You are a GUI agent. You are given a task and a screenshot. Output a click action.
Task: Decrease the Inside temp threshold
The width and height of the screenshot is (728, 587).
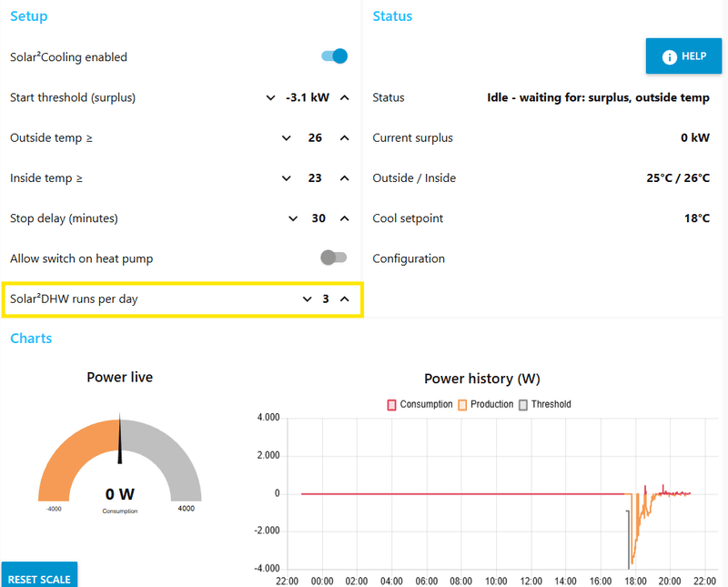287,178
